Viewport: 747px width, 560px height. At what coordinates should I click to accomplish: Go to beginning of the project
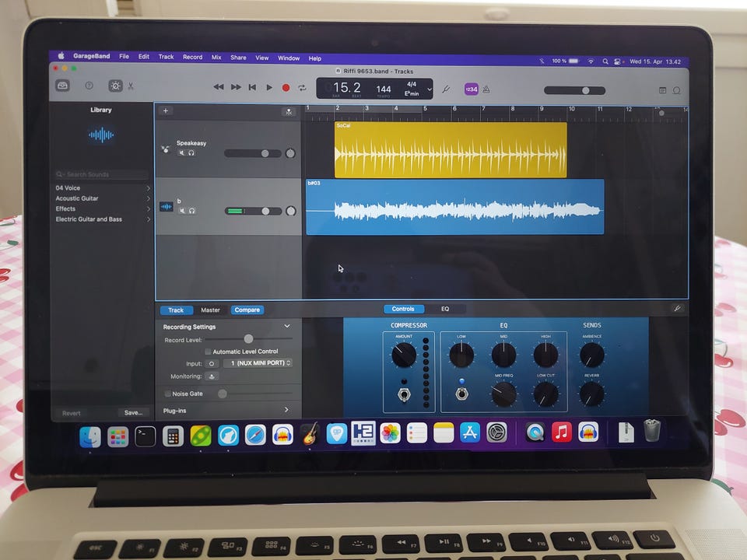(x=252, y=87)
